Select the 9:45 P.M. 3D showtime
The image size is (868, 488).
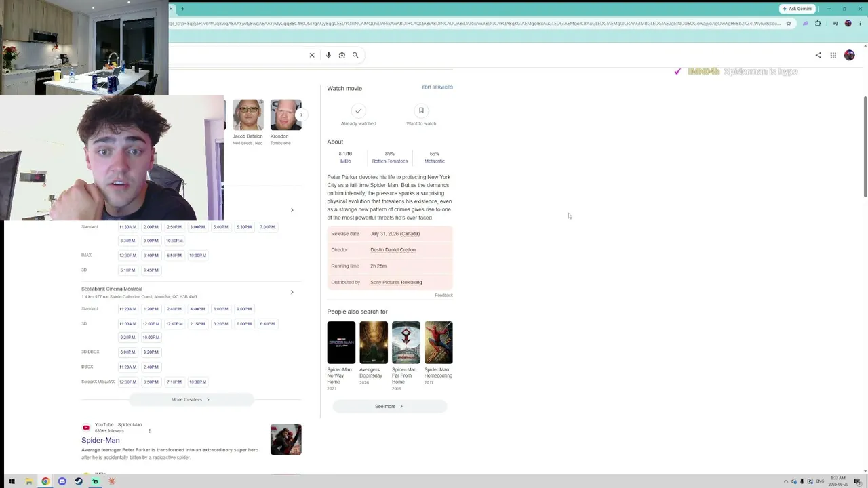pos(151,270)
